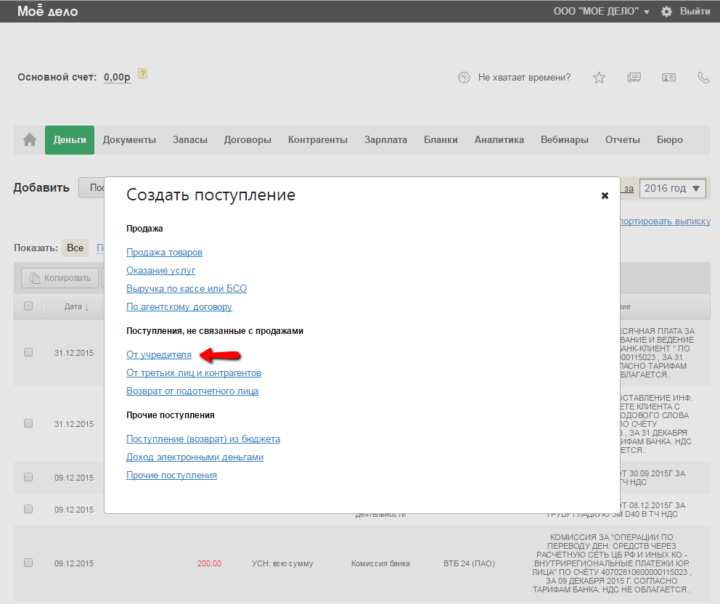Choose 'Продажа товаров' link
Image resolution: width=720 pixels, height=604 pixels.
pyautogui.click(x=164, y=252)
